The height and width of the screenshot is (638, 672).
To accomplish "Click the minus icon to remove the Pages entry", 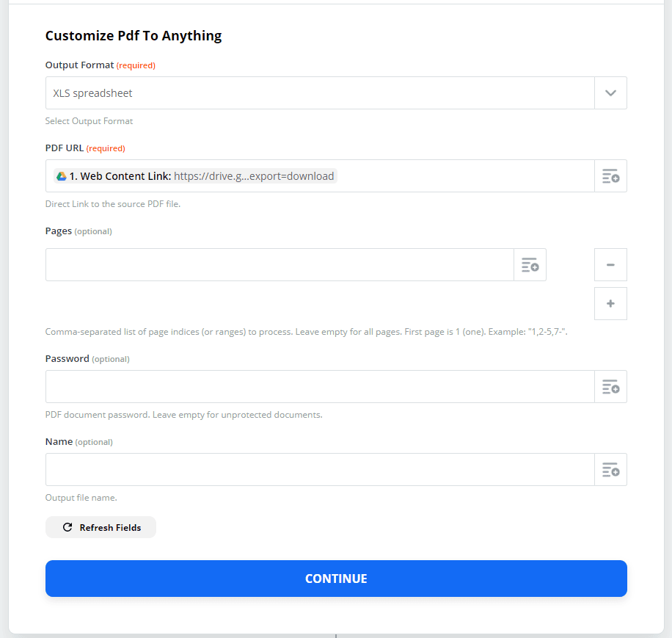I will pos(610,264).
